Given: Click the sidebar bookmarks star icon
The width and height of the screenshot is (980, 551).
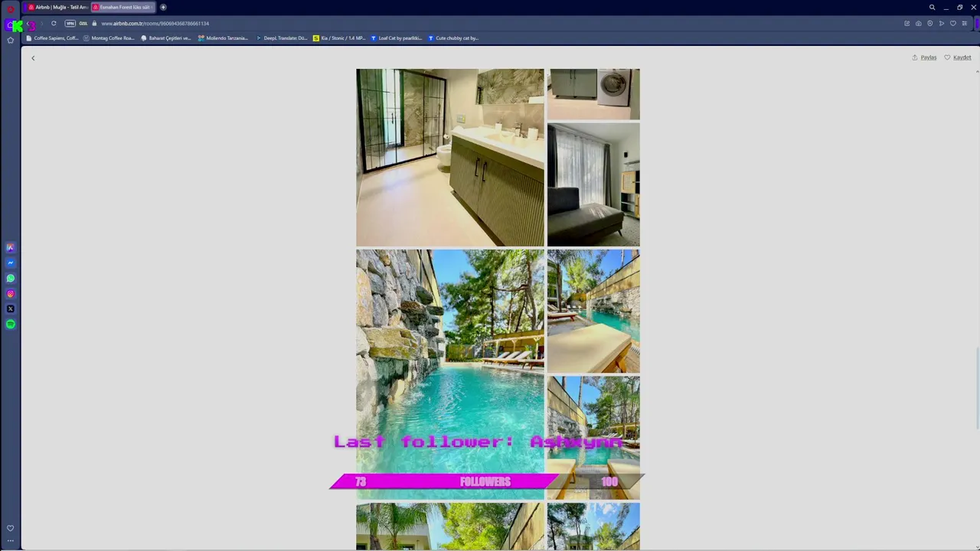Looking at the screenshot, I should point(10,40).
